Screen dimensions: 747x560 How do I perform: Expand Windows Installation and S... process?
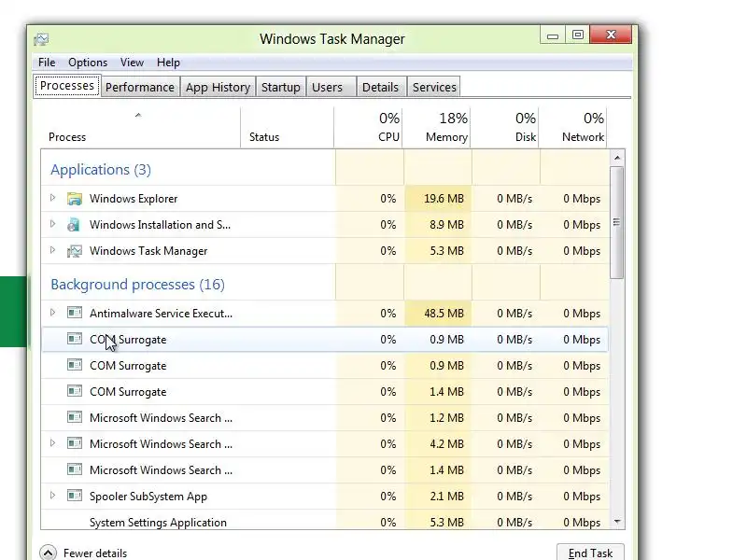point(53,224)
